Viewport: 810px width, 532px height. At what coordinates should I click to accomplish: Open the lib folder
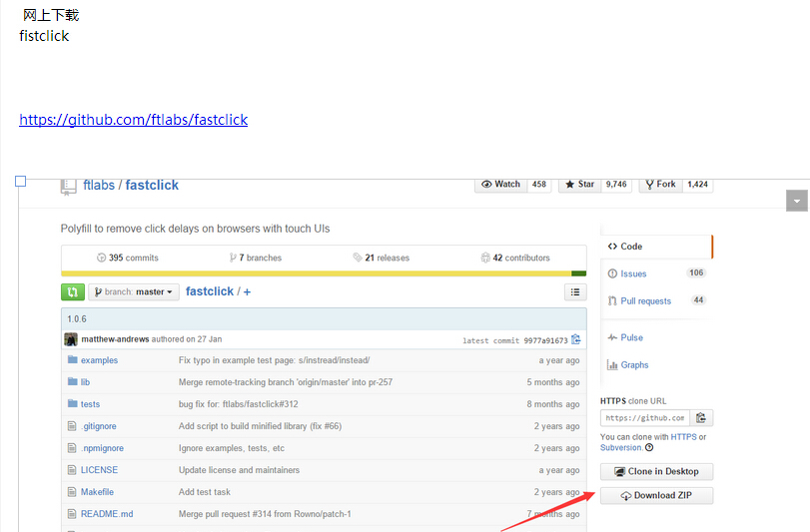click(x=85, y=382)
